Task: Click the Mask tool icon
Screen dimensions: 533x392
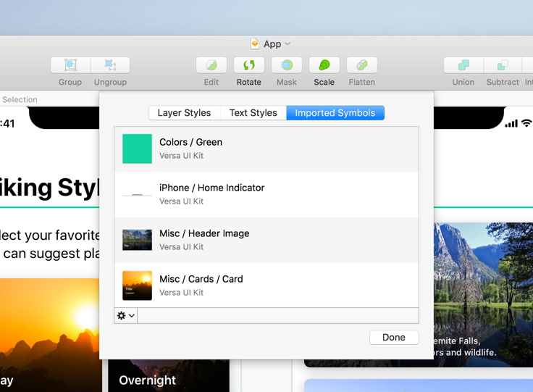Action: pyautogui.click(x=287, y=65)
